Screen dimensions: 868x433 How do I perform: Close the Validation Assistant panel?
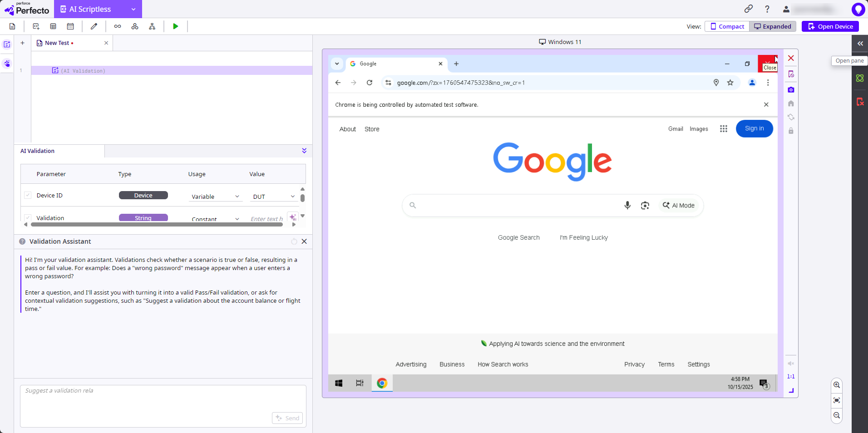click(304, 241)
